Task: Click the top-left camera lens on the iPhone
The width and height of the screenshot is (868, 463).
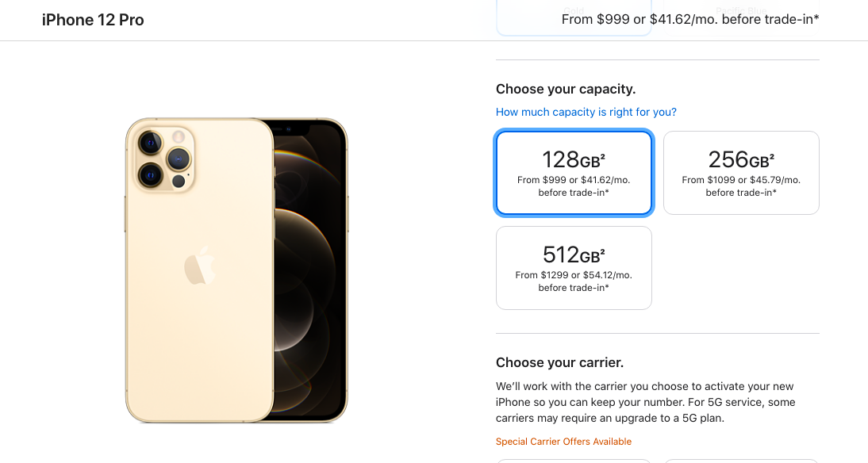Action: (150, 143)
